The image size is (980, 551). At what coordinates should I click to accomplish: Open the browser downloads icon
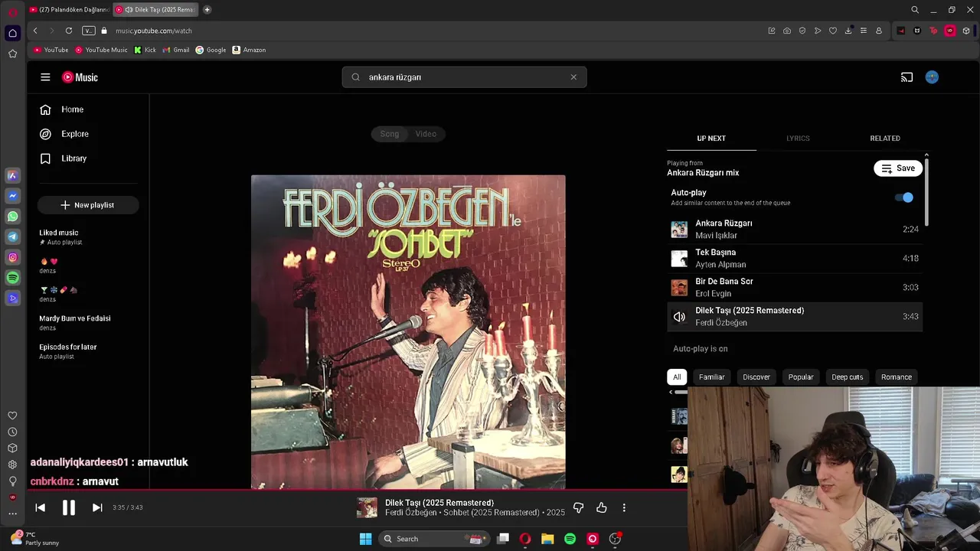tap(848, 31)
